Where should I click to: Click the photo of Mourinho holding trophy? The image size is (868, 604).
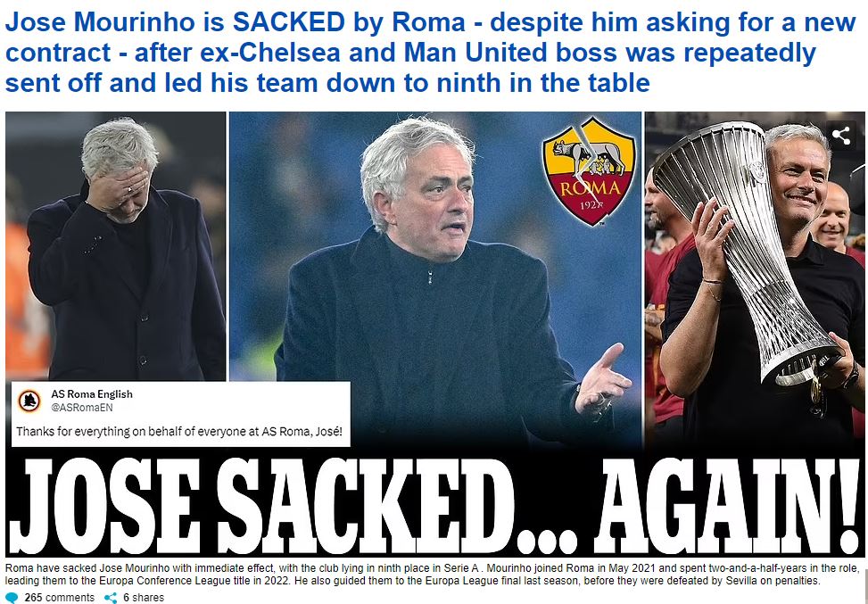coord(755,279)
